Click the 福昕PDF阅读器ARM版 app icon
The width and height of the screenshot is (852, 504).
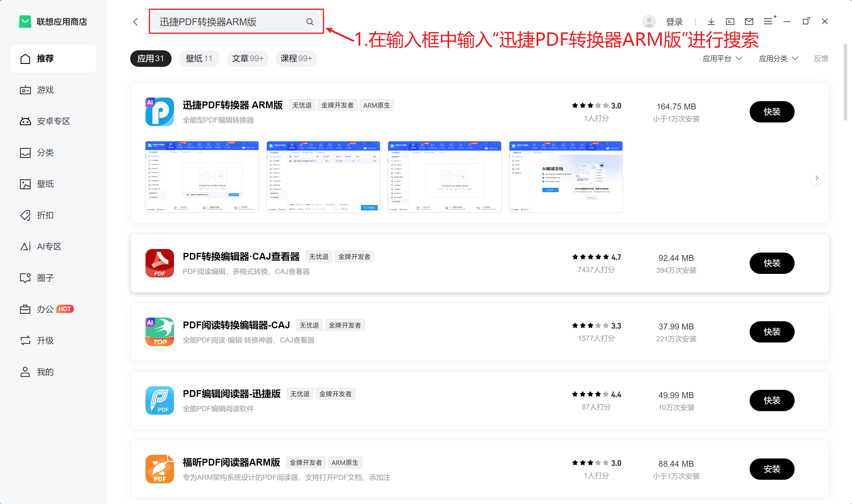click(159, 469)
